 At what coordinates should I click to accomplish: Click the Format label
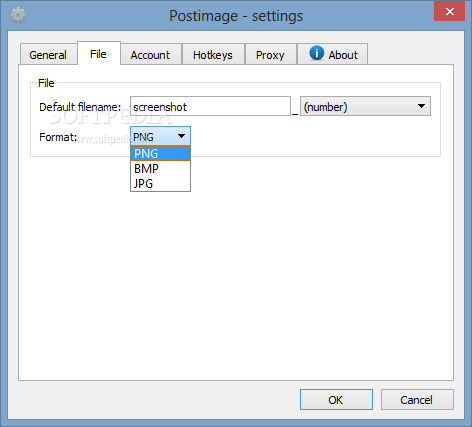(58, 137)
